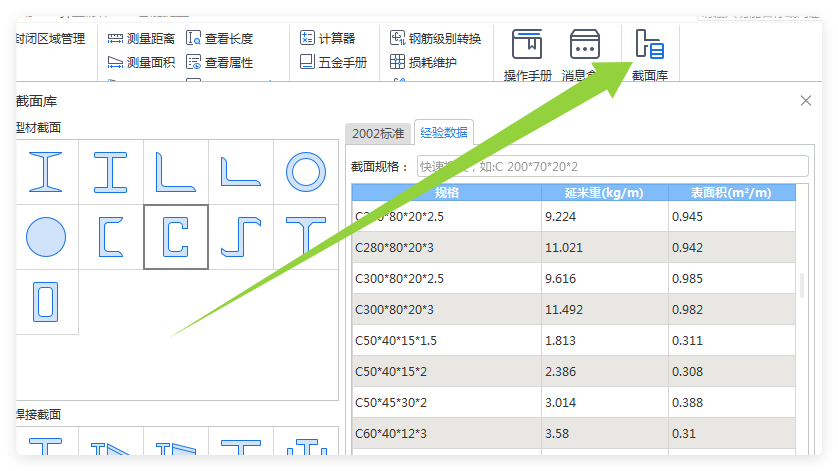The height and width of the screenshot is (471, 838).
Task: Click the surface area value 0.388
Action: coord(687,403)
